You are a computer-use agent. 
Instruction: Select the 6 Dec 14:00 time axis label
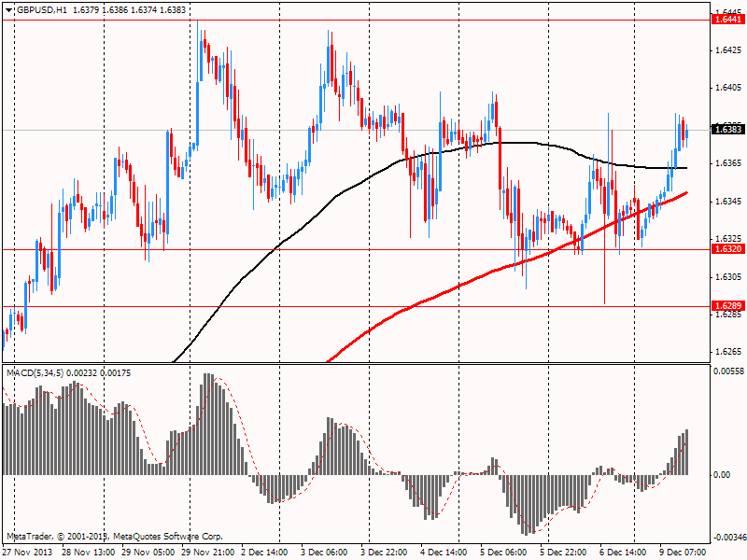coord(623,553)
